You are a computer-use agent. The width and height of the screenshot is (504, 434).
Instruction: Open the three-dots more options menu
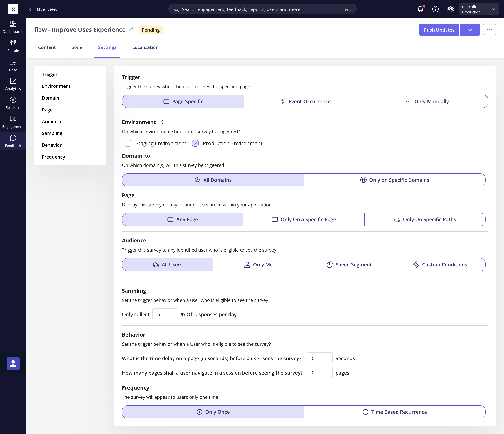(x=489, y=30)
